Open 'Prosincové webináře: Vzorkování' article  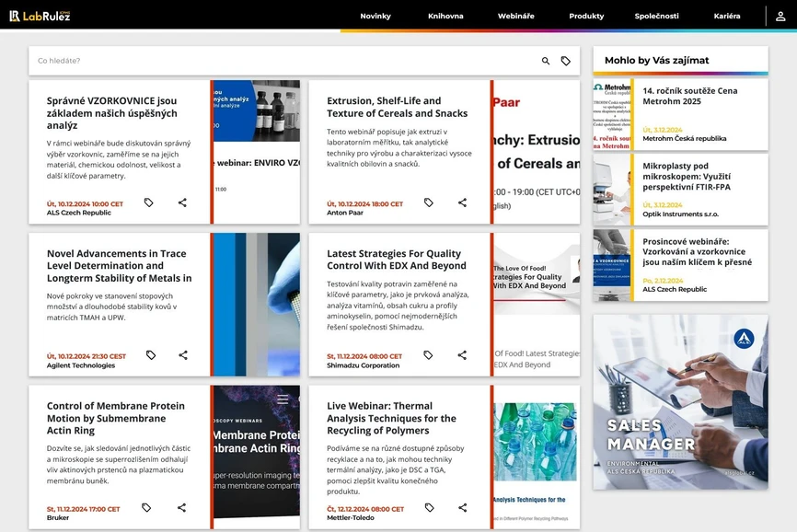tap(697, 251)
